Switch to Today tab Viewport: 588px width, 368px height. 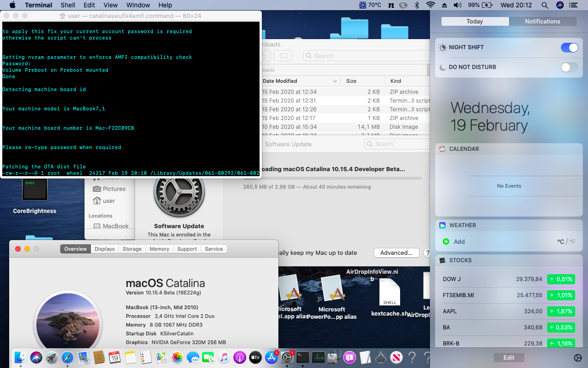[475, 21]
